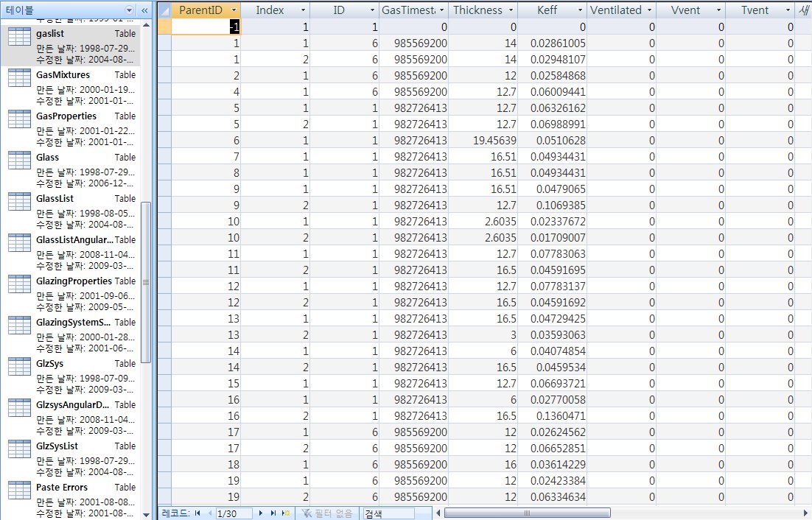The image size is (812, 520).
Task: Click the 검색 search box
Action: tap(387, 513)
